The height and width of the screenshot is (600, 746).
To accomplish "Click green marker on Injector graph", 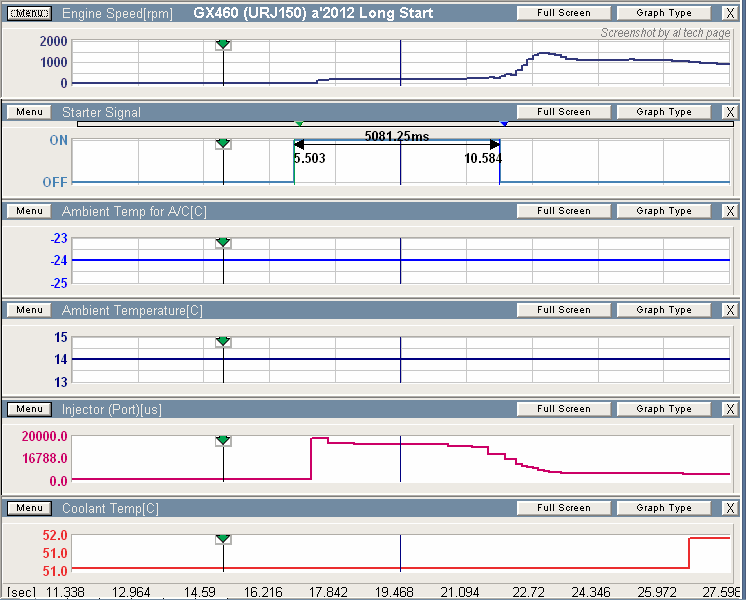I will point(223,441).
